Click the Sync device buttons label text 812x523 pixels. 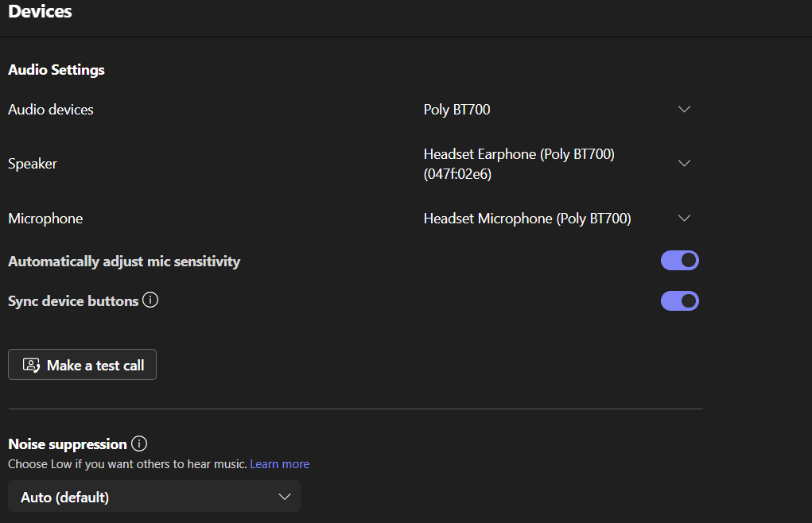pyautogui.click(x=73, y=301)
